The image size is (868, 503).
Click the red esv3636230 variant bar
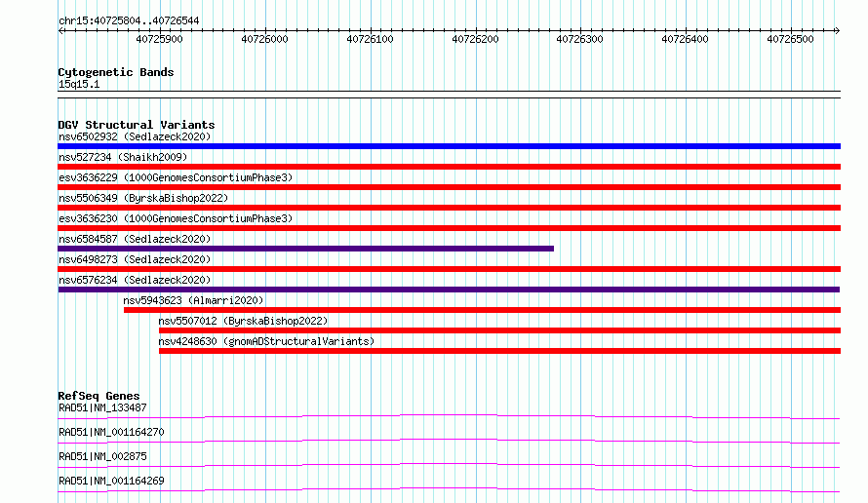coord(449,228)
